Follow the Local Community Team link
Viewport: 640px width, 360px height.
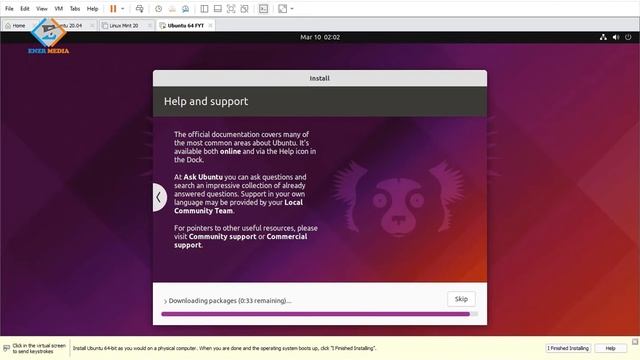click(x=238, y=207)
